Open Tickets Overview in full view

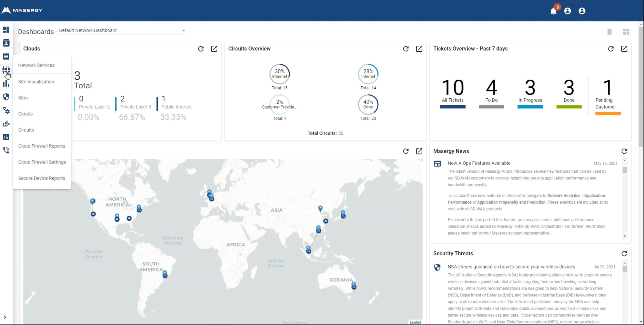click(624, 49)
